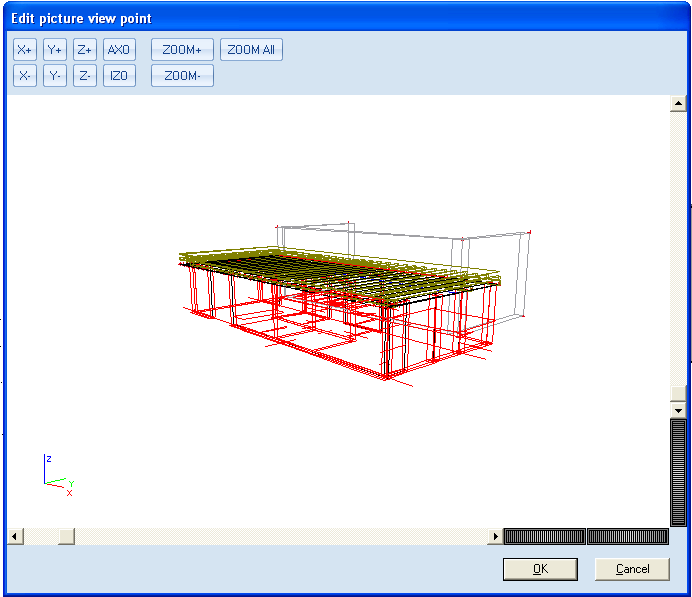Click the ZOOM+ button
The height and width of the screenshot is (597, 692).
182,49
